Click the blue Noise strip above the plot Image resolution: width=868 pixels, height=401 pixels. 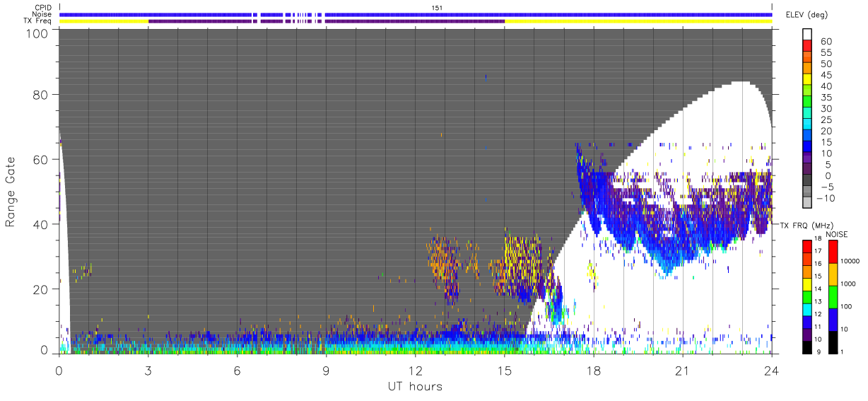pos(416,14)
